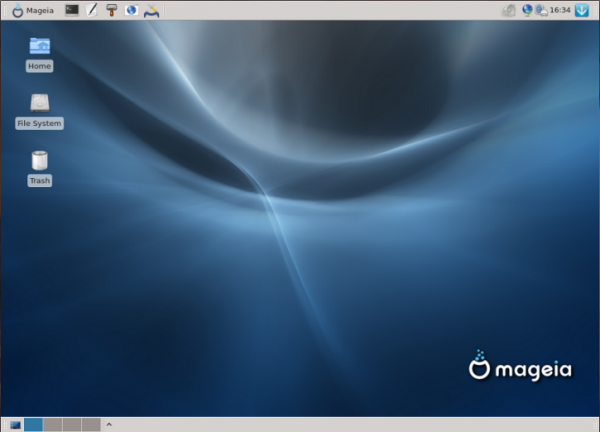Launch the paint roller appearance tool
600x432 pixels.
point(111,10)
